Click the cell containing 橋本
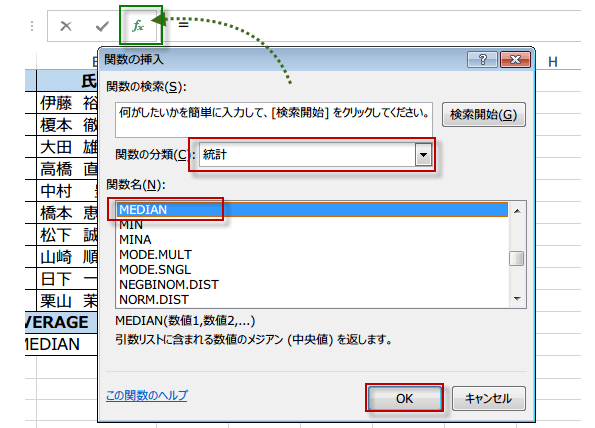Viewport: 595px width, 428px height. coord(67,213)
